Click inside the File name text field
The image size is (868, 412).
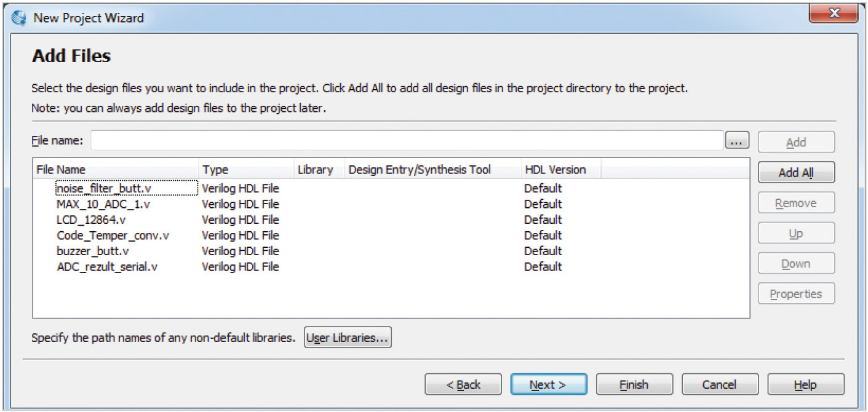pyautogui.click(x=406, y=141)
